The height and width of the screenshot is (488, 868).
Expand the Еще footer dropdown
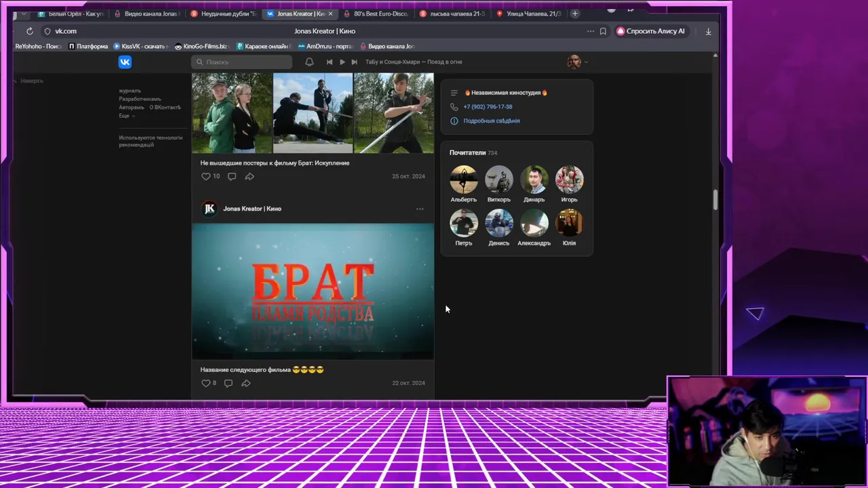click(127, 116)
